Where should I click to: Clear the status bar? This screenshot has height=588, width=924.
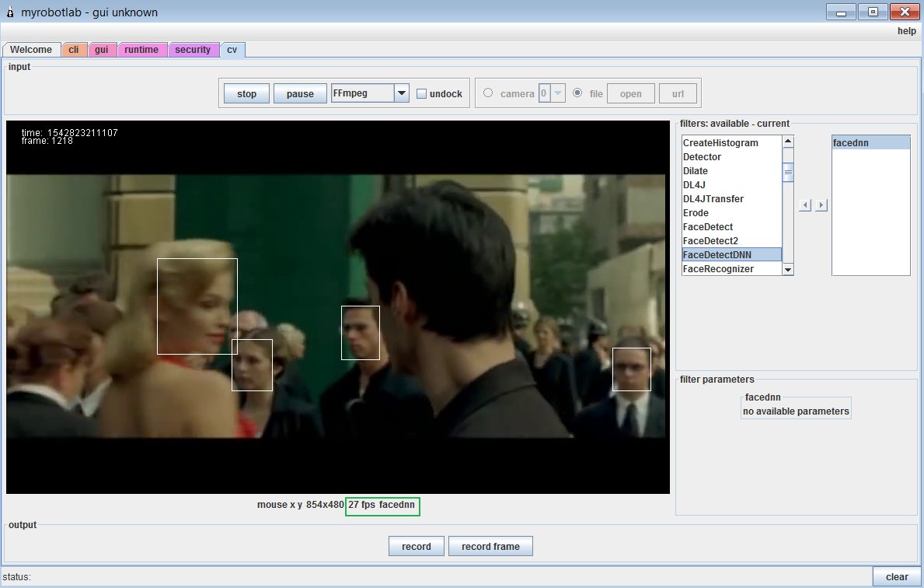[897, 577]
